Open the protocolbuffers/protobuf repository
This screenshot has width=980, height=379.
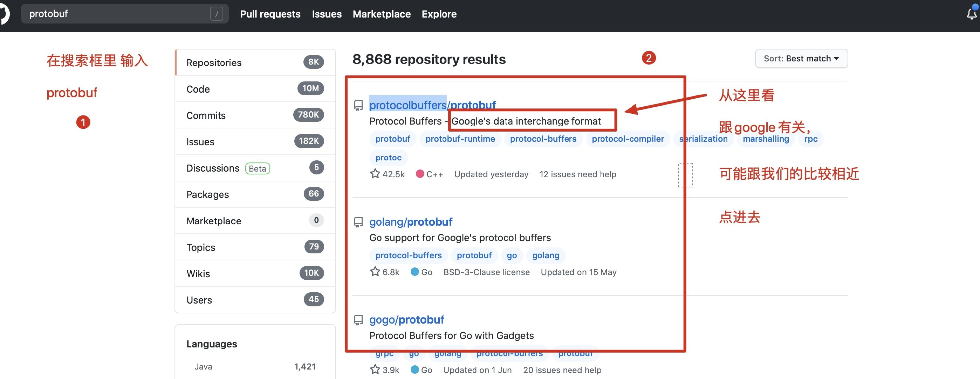[433, 105]
